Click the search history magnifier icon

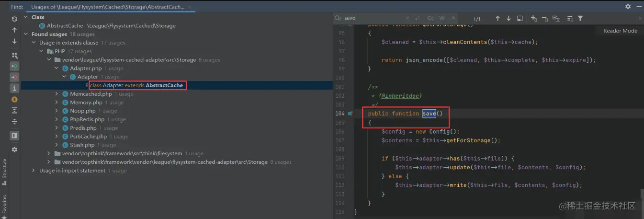pyautogui.click(x=339, y=18)
